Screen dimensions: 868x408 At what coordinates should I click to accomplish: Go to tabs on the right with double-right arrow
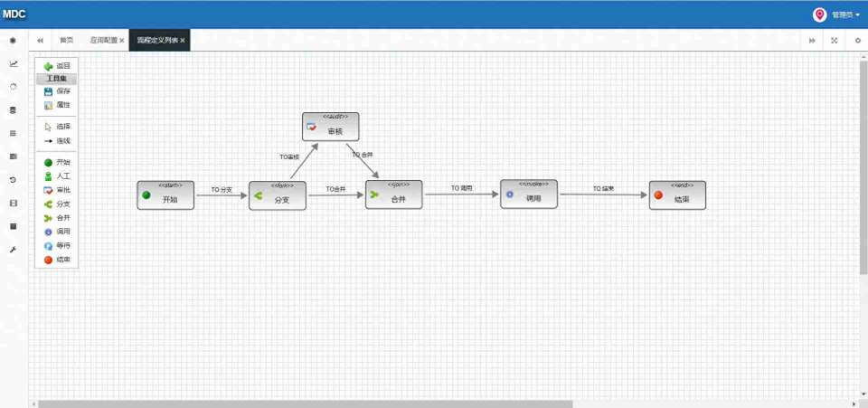812,41
